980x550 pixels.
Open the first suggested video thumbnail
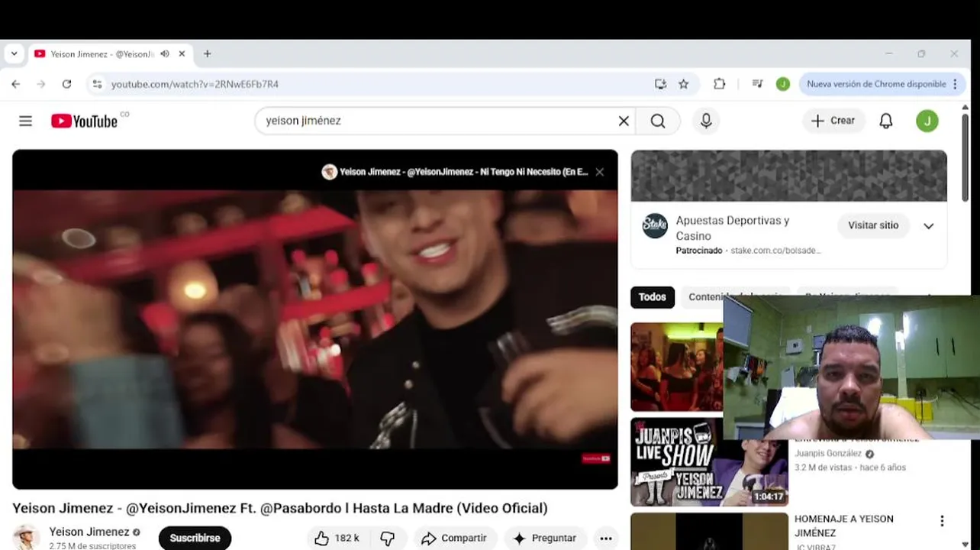tap(676, 367)
